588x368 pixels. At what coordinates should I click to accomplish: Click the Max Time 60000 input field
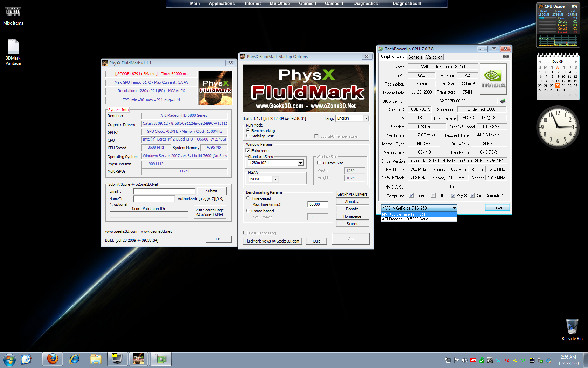pos(318,204)
